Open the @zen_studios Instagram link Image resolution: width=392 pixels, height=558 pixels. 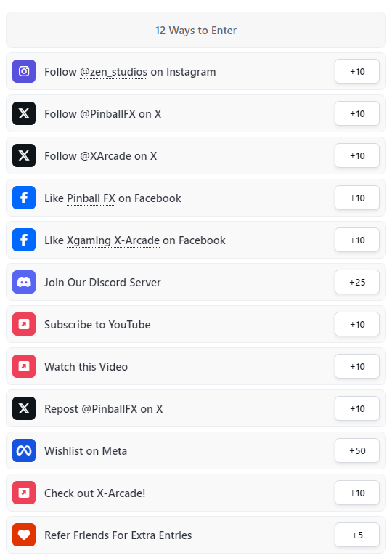(x=113, y=72)
